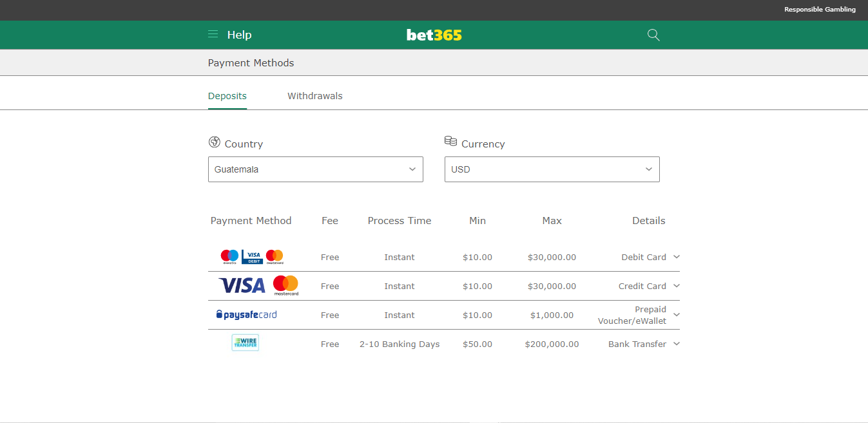868x423 pixels.
Task: Click the $1,000.00 max value
Action: (x=552, y=315)
